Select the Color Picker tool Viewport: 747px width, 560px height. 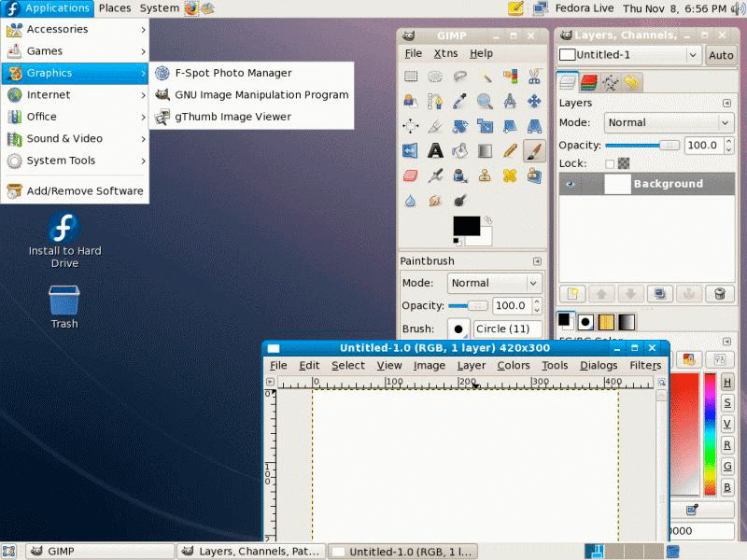pos(459,101)
